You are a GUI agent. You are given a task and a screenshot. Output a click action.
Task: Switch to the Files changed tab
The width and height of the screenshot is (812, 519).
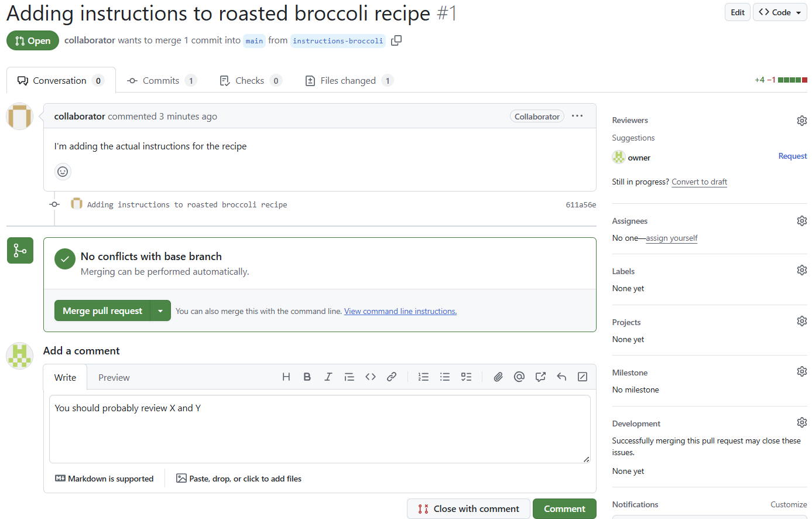click(x=349, y=80)
